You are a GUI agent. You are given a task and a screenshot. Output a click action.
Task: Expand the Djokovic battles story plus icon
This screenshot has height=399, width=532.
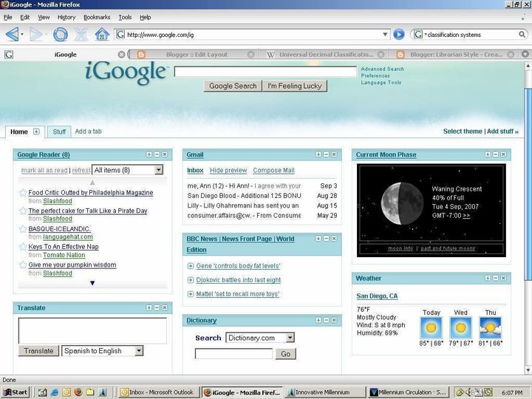[x=191, y=280]
